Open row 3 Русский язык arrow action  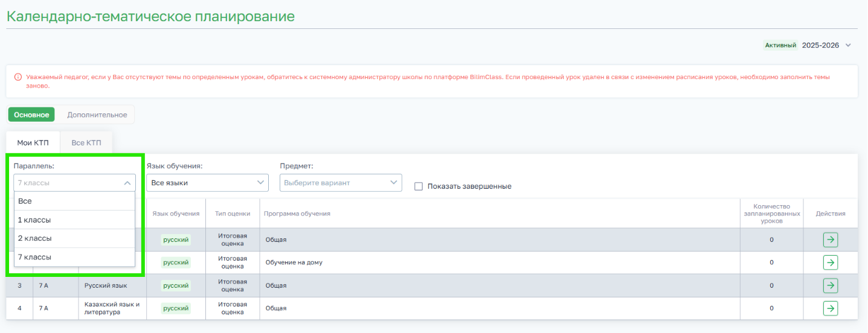831,285
